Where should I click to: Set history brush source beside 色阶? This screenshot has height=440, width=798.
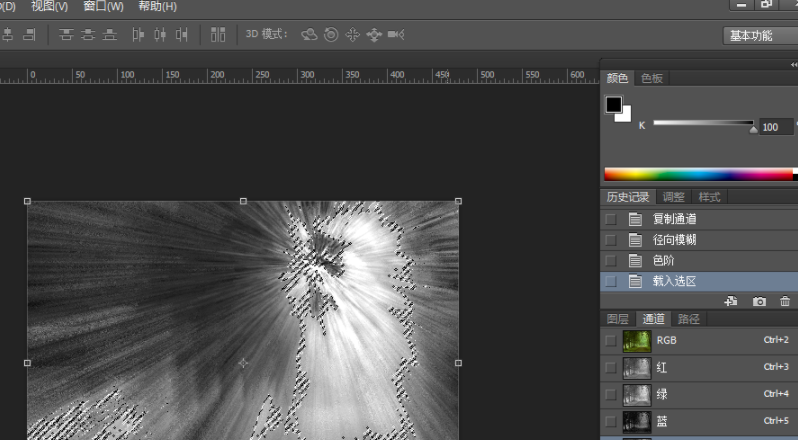point(611,261)
